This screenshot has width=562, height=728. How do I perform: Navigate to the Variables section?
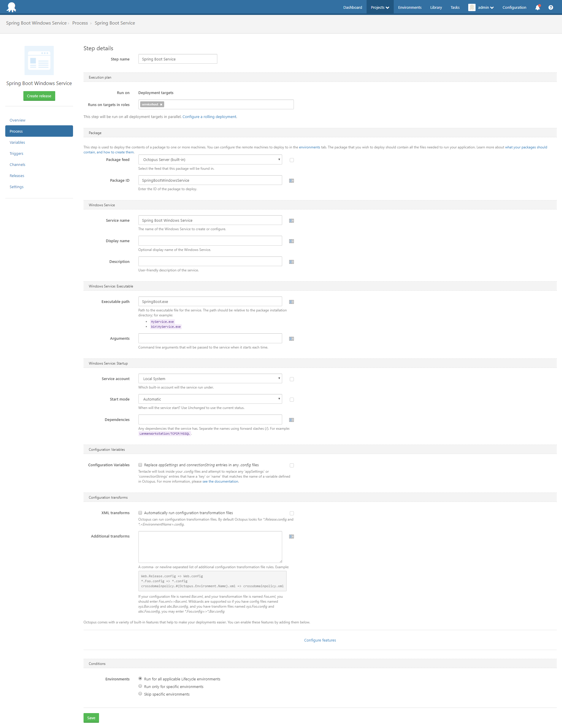[x=17, y=142]
